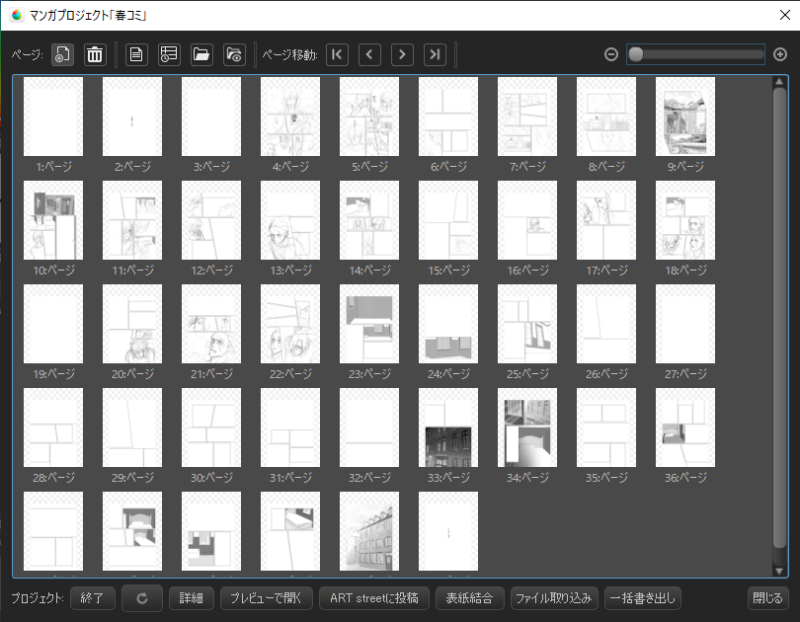Select page 22 thumbnail

tap(290, 324)
